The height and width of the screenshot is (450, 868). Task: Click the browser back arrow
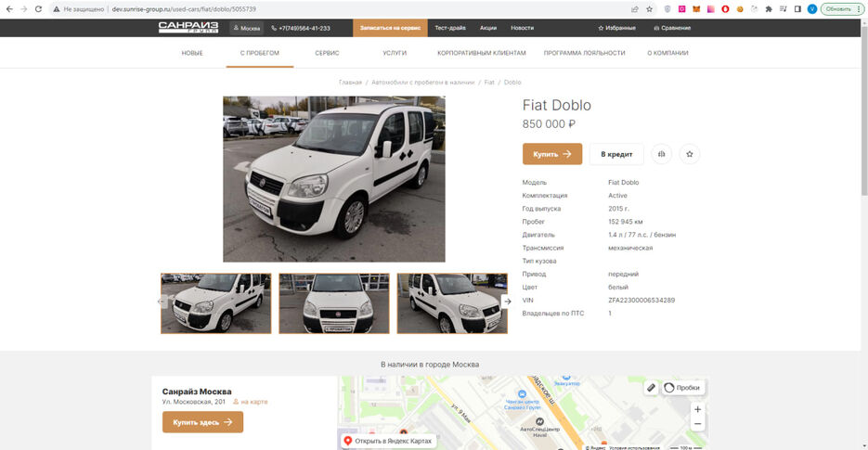pyautogui.click(x=9, y=9)
